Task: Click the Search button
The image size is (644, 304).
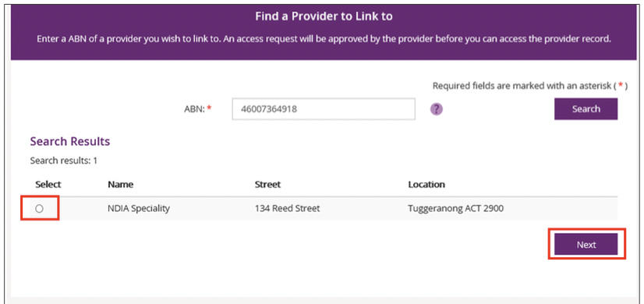Action: pyautogui.click(x=586, y=109)
